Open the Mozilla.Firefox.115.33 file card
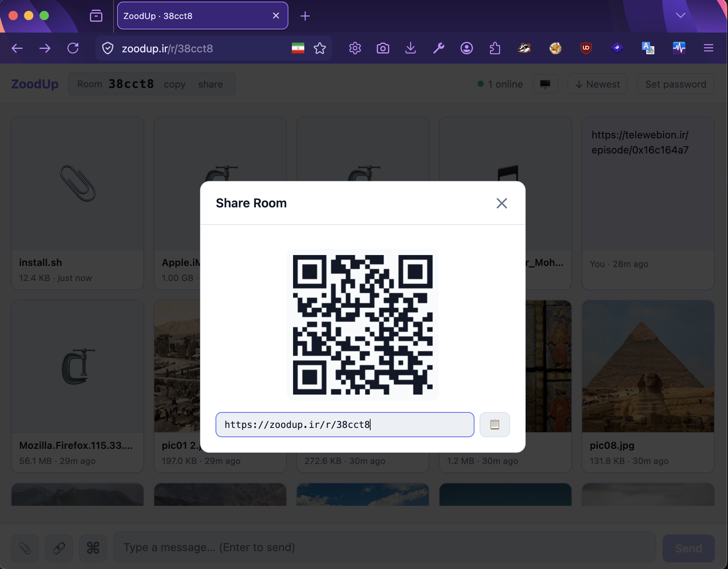Image resolution: width=728 pixels, height=569 pixels. [x=78, y=386]
